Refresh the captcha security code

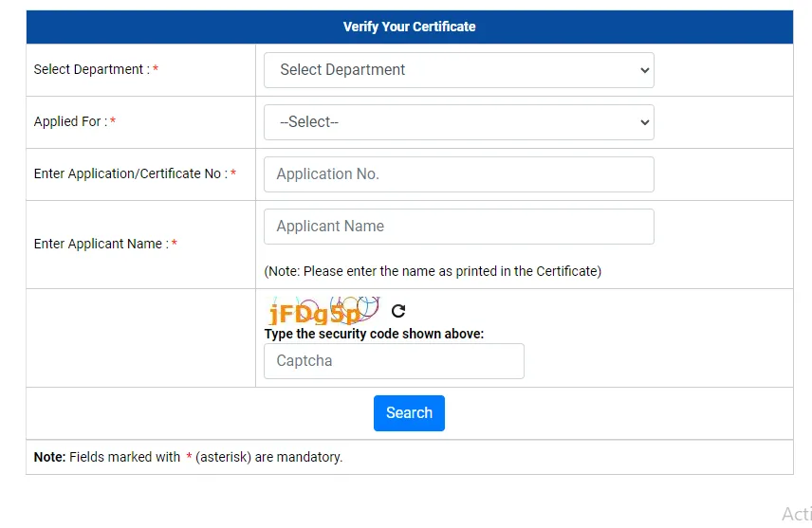(x=398, y=311)
